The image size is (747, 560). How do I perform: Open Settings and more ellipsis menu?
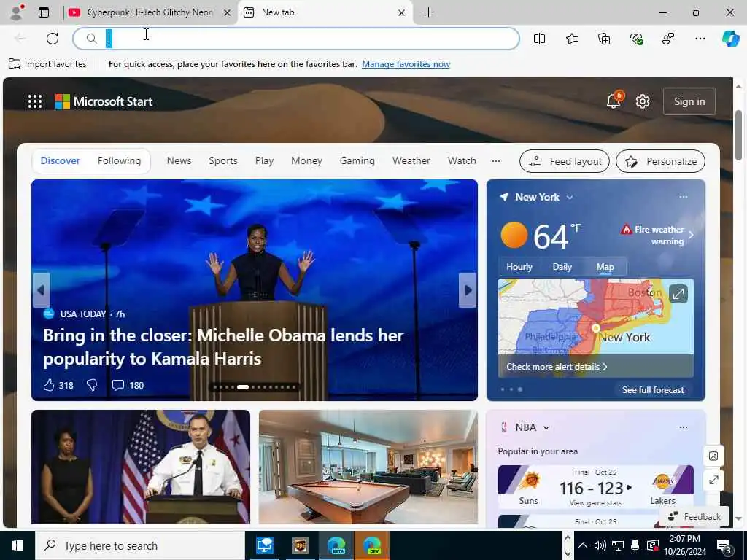[x=700, y=39]
